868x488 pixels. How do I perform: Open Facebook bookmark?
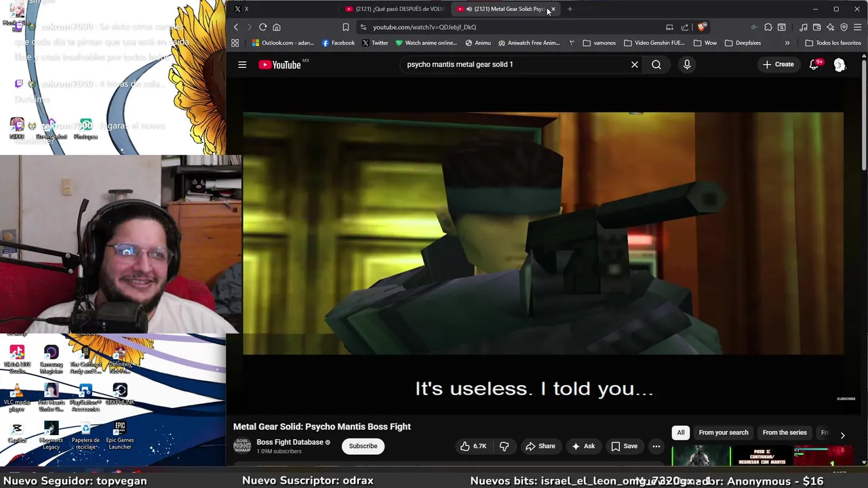pyautogui.click(x=338, y=43)
